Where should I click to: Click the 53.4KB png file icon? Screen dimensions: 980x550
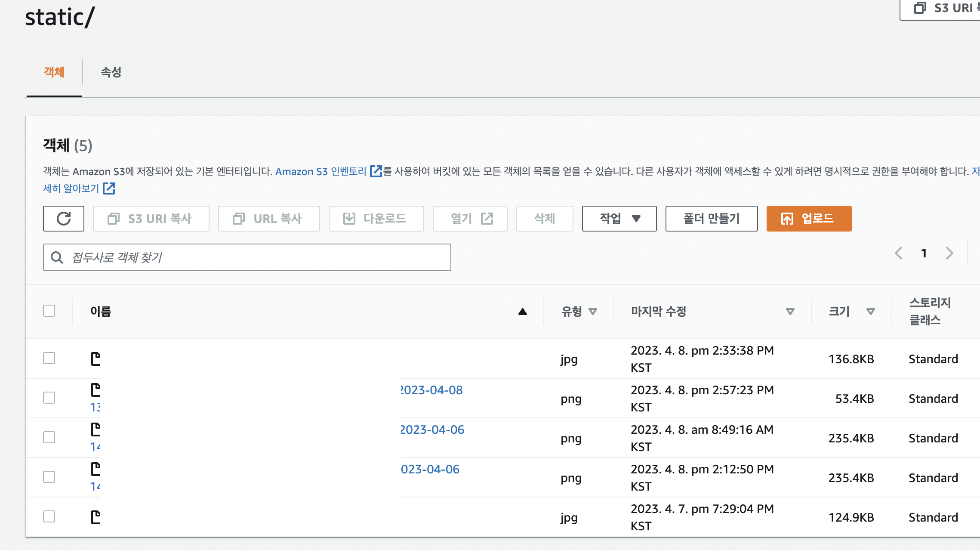(96, 390)
